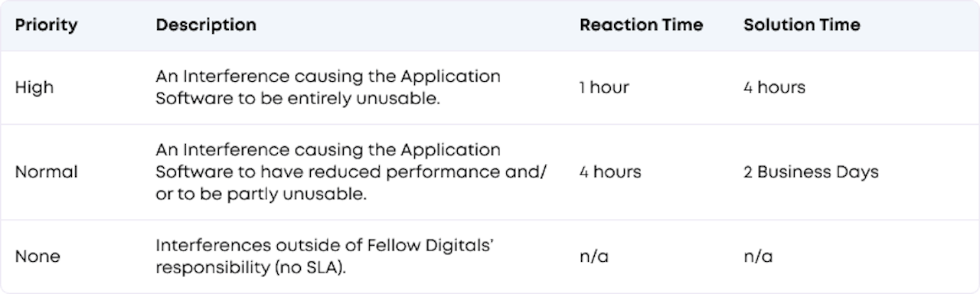This screenshot has height=294, width=980.
Task: Select the High priority cell
Action: click(34, 87)
